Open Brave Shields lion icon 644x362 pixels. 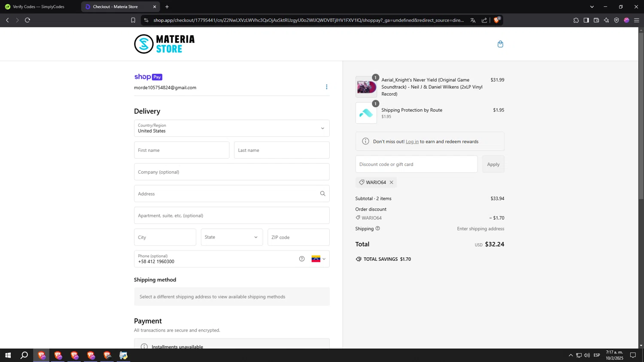[x=497, y=20]
